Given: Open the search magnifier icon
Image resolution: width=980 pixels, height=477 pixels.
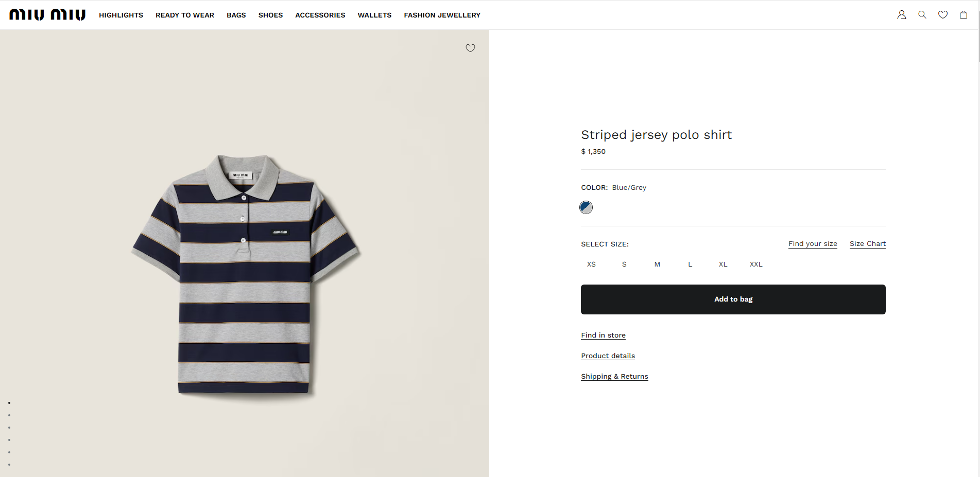Looking at the screenshot, I should (x=922, y=15).
